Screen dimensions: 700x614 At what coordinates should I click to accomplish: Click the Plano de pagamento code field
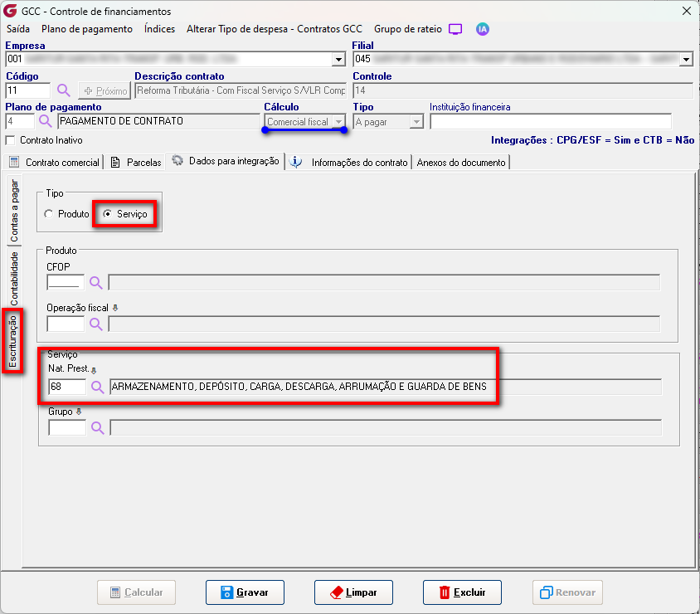tap(20, 121)
